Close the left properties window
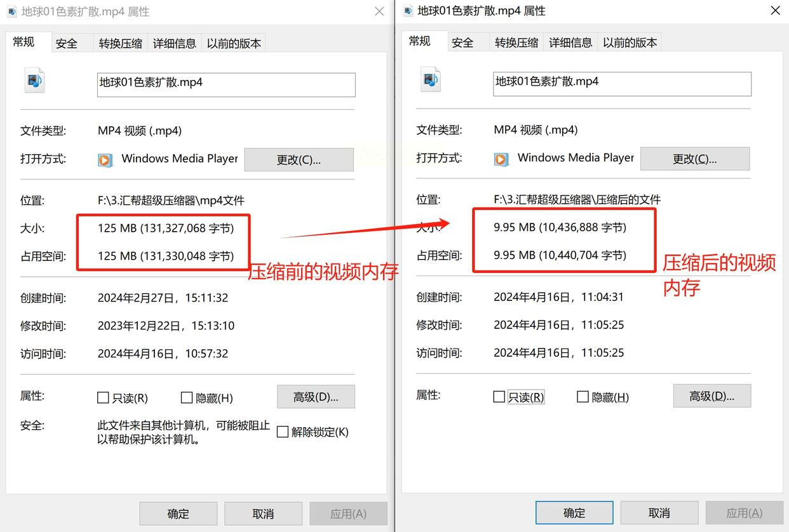789x532 pixels. coord(379,11)
